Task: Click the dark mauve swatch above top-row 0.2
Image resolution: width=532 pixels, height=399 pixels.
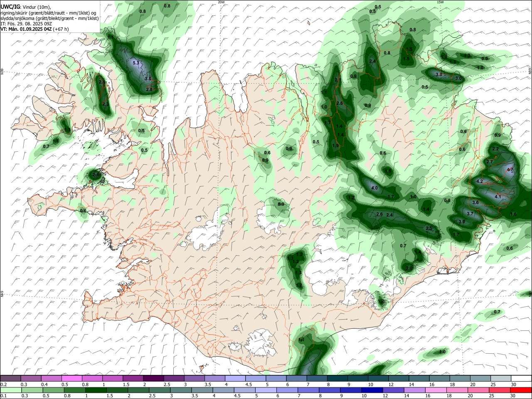Action: click(x=10, y=379)
